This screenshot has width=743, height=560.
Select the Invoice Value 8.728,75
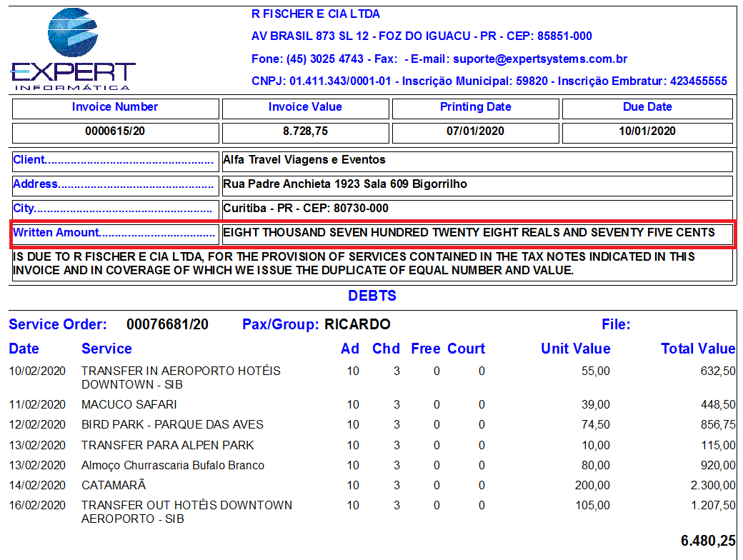click(305, 133)
